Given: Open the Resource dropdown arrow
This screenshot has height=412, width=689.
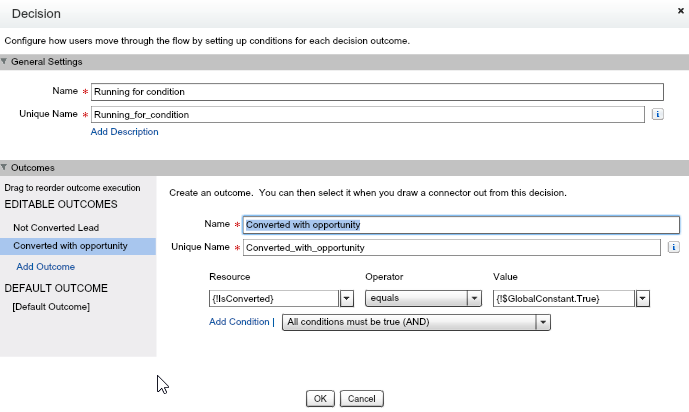Looking at the screenshot, I should (x=347, y=298).
